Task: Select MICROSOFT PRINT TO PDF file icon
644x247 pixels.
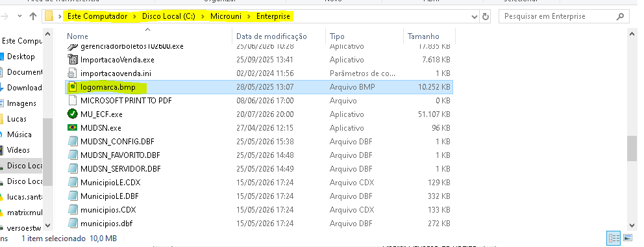Action: click(x=73, y=100)
